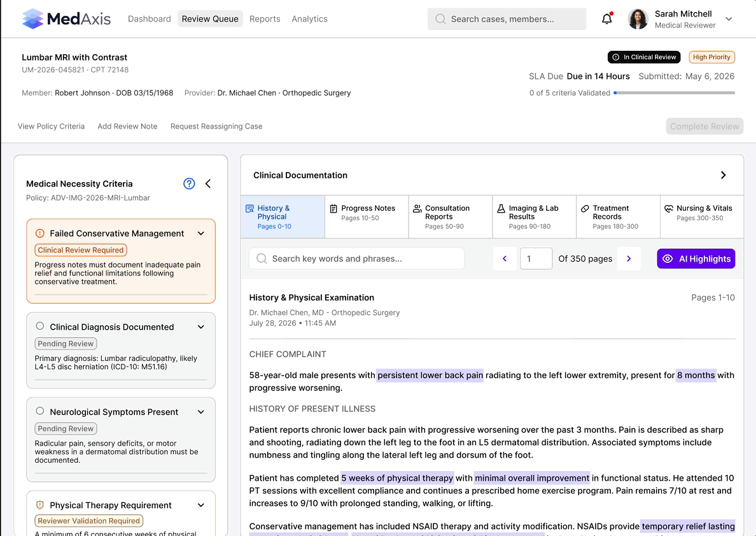The image size is (756, 536).
Task: Click the Imaging & Lab flask icon
Action: click(x=501, y=208)
